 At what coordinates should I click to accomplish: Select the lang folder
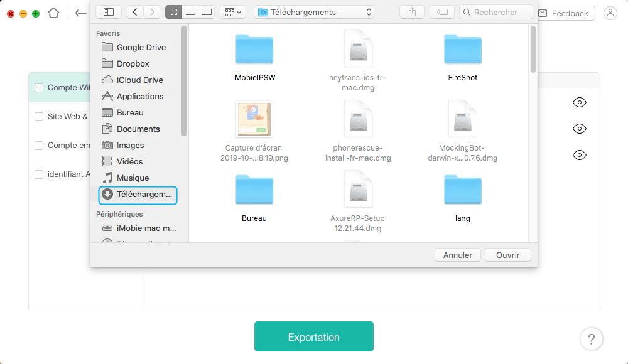[x=463, y=198]
